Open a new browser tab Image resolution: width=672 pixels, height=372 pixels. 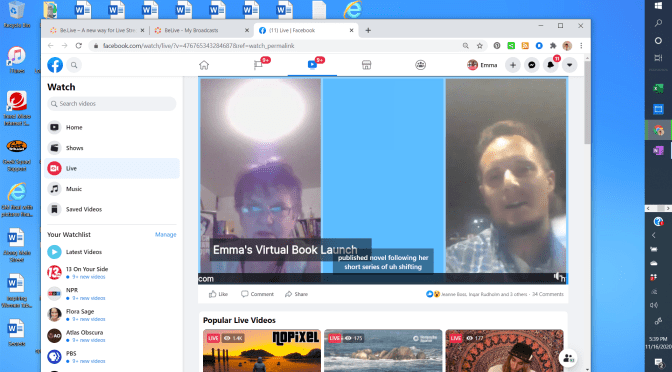tap(368, 30)
